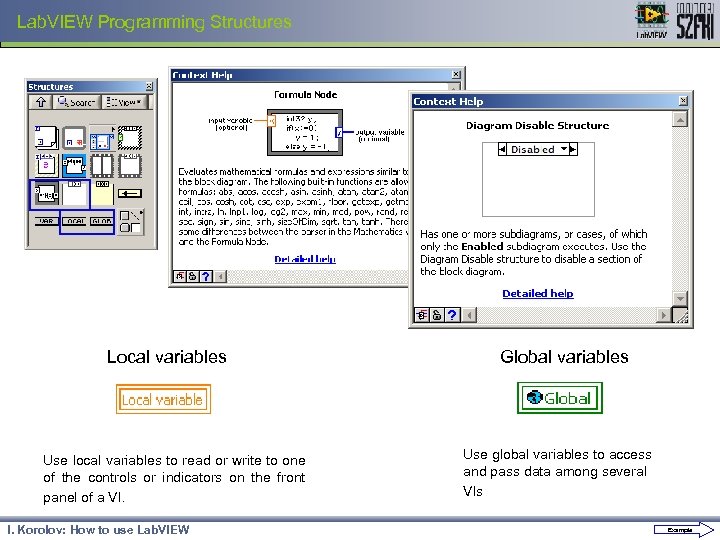The width and height of the screenshot is (720, 540).
Task: Click 'I. Korolov: How to use LabVIEW' footer
Action: (x=98, y=529)
